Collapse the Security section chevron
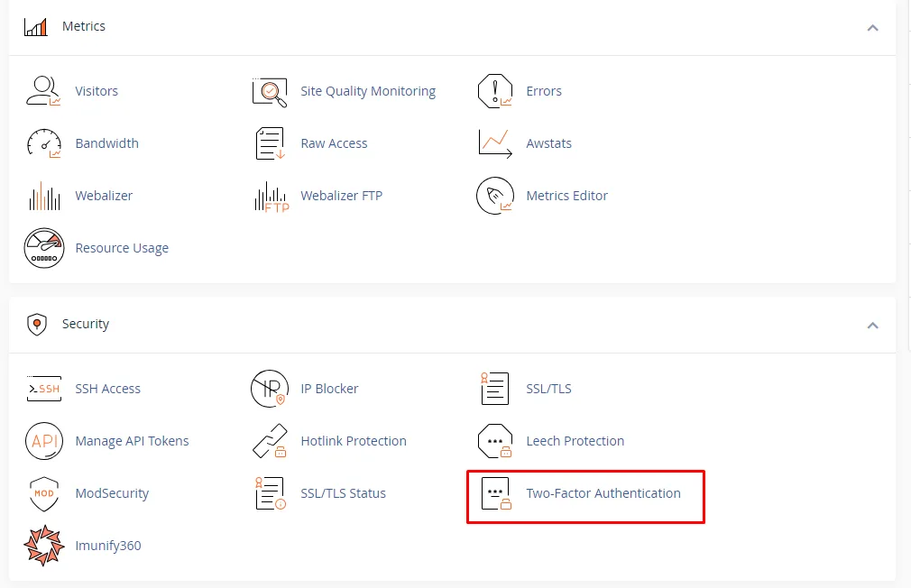 tap(872, 325)
